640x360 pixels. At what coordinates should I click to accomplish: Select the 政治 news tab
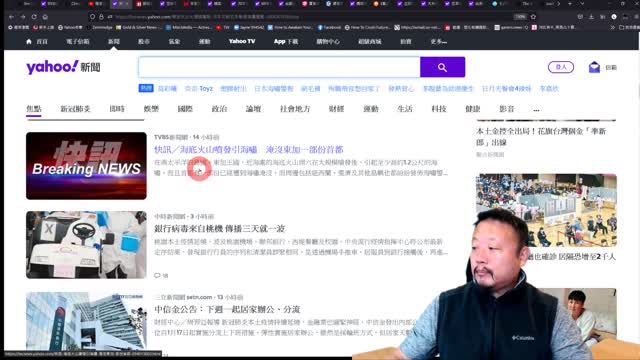[x=219, y=109]
